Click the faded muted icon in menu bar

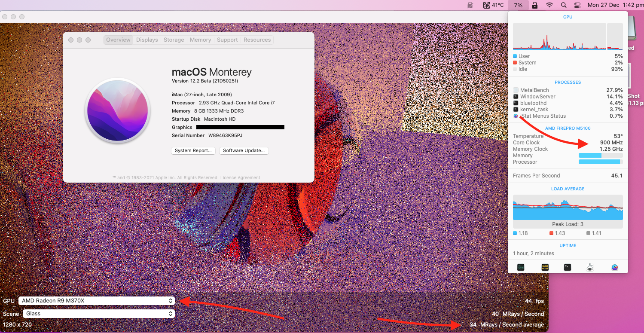(470, 5)
